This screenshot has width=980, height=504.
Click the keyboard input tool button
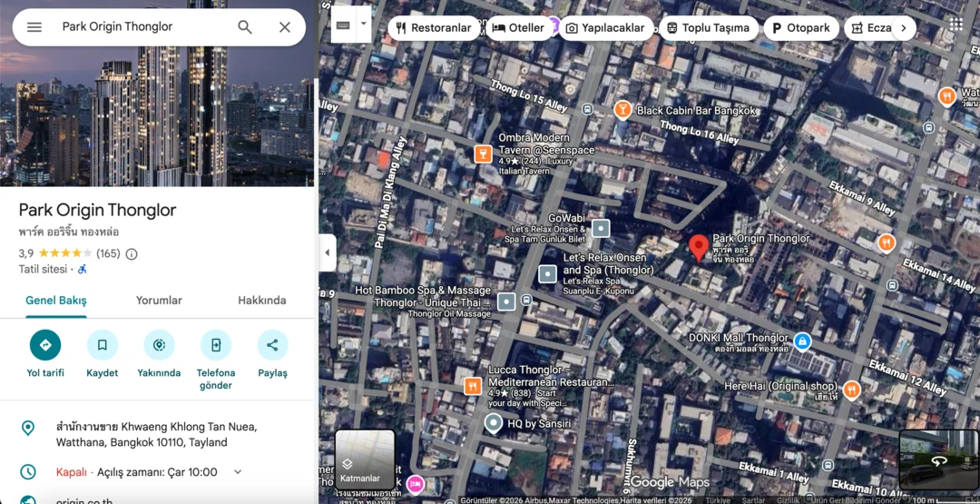click(343, 25)
